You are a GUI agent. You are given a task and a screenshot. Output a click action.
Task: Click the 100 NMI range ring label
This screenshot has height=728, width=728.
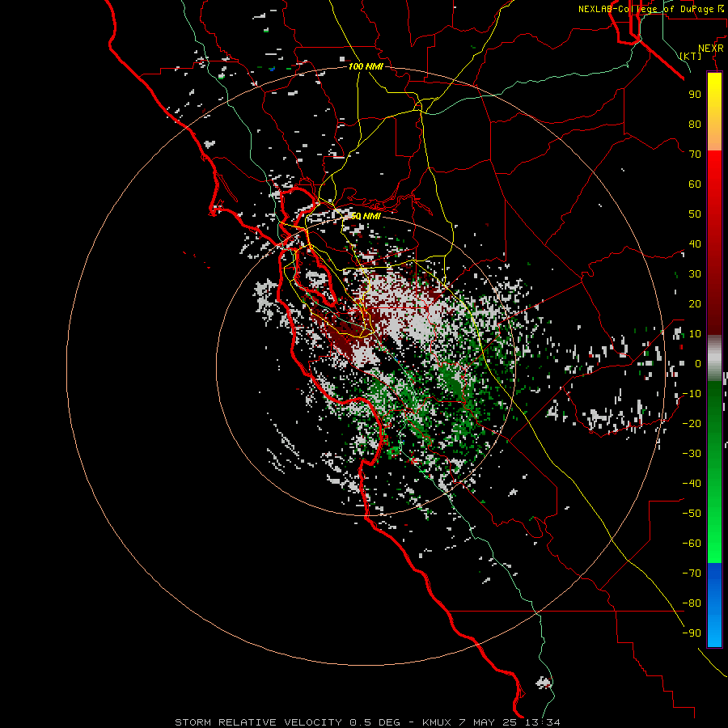pyautogui.click(x=366, y=66)
